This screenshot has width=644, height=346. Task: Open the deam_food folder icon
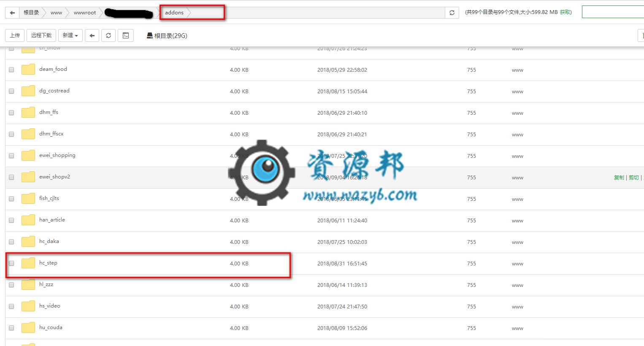click(28, 69)
